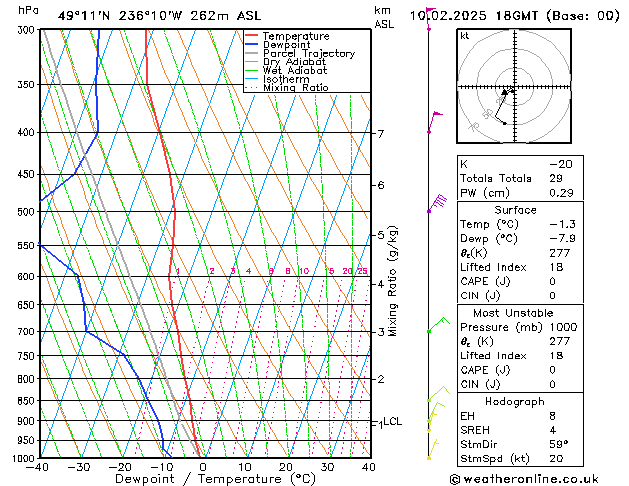
Task: Click the CAPE (J) value under Surface
Action: click(552, 281)
